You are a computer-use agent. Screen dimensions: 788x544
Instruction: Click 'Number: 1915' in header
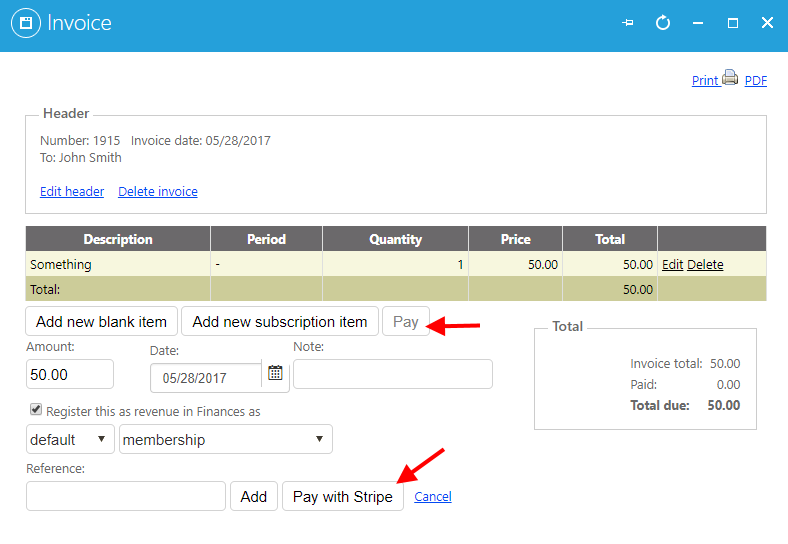(80, 141)
